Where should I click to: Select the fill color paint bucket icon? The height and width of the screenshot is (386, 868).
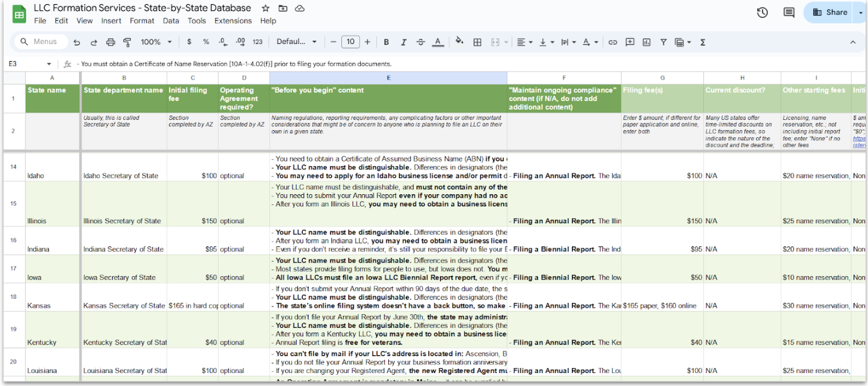[x=460, y=42]
